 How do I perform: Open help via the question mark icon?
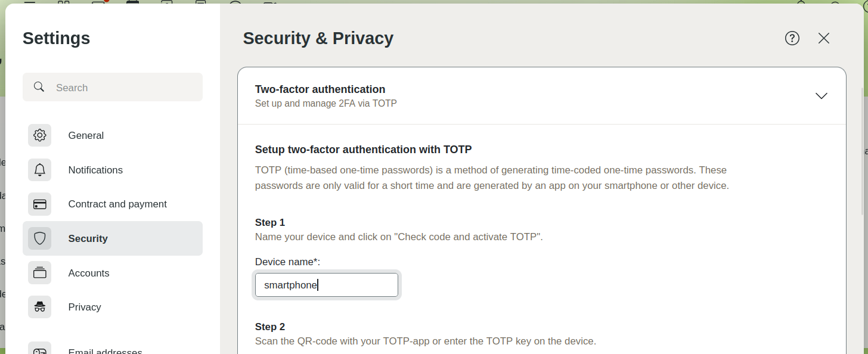(x=792, y=38)
